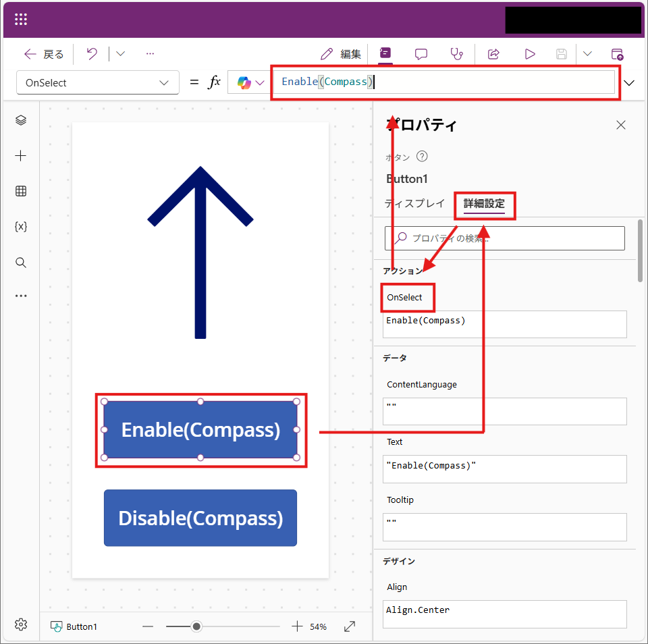
Task: Open the Variables {x} panel icon
Action: 21,227
